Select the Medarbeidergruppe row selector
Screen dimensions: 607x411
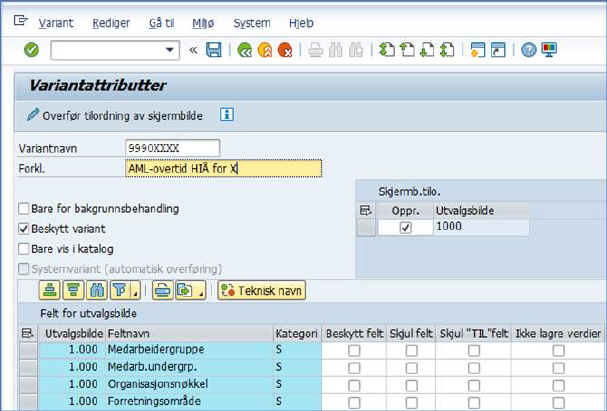point(28,350)
